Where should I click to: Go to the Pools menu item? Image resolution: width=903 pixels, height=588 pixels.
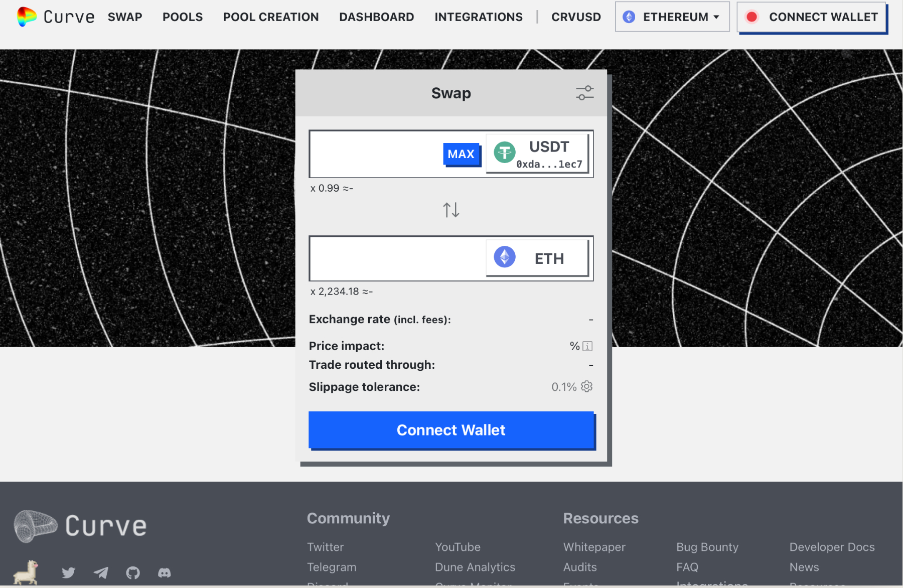point(183,17)
